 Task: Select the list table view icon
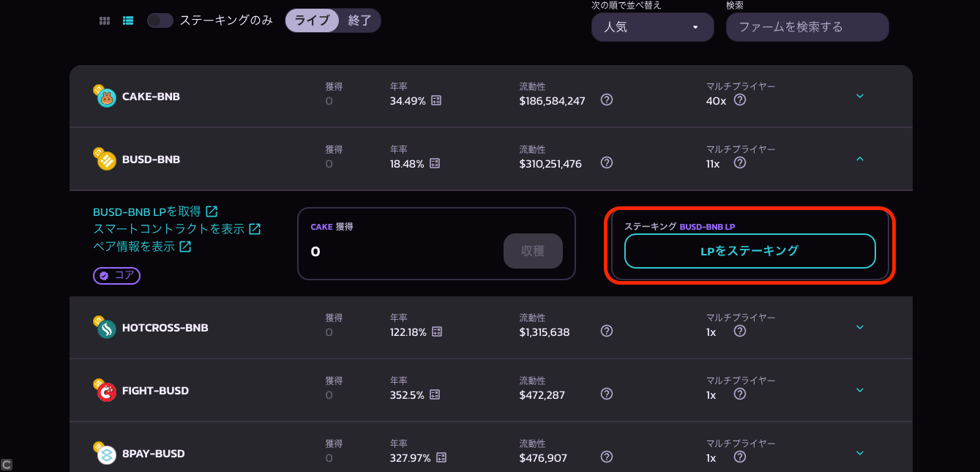pyautogui.click(x=128, y=20)
